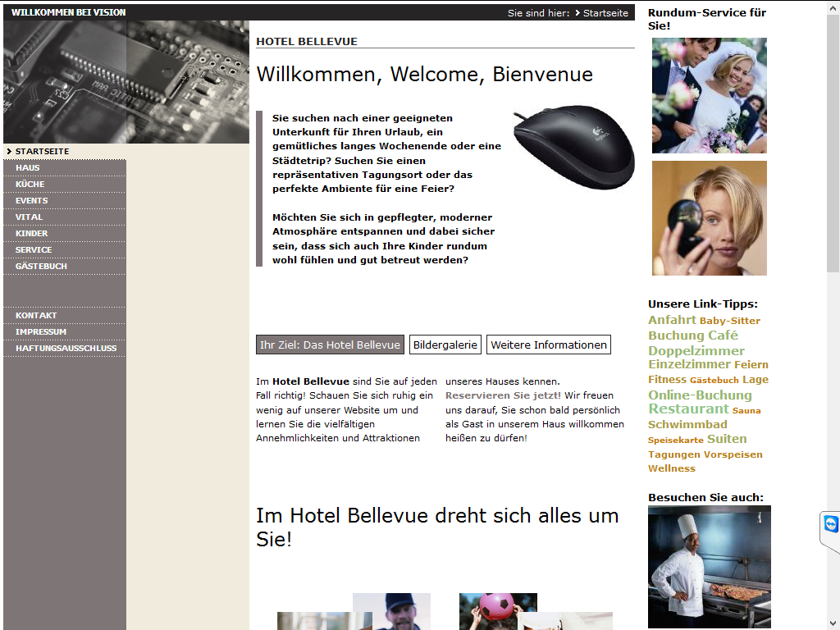Click the TeamViewer icon at the right edge
Screen dimensions: 840x630
click(x=830, y=524)
